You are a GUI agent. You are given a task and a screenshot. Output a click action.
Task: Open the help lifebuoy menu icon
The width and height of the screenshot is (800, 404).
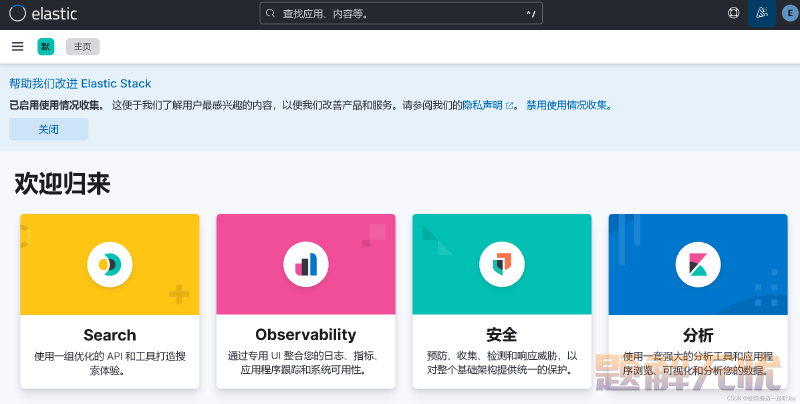(734, 13)
